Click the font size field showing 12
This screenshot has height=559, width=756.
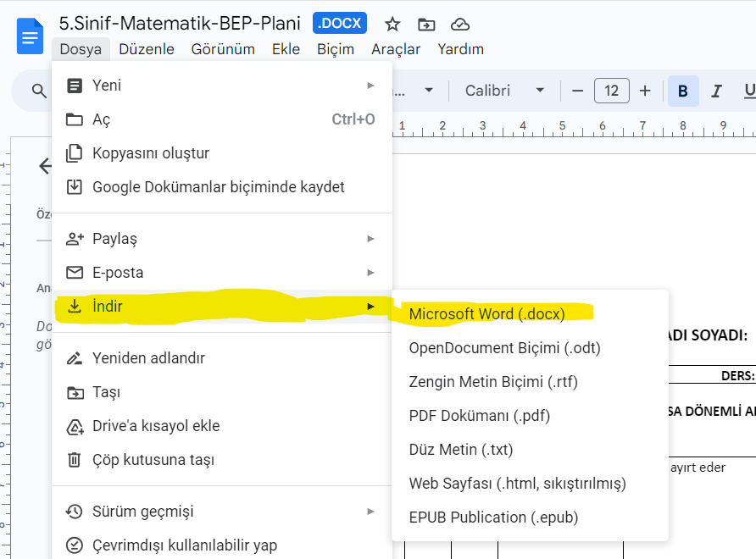[x=611, y=91]
